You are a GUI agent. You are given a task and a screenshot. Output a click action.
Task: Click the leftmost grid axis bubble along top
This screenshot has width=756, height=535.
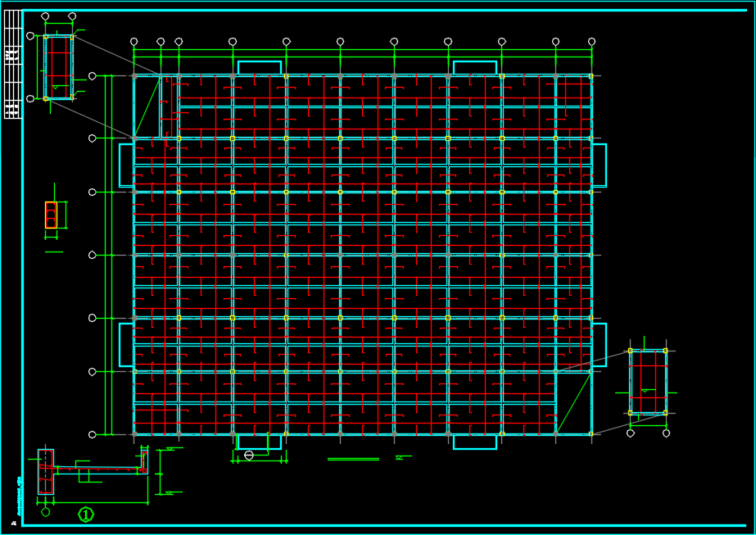click(x=134, y=41)
